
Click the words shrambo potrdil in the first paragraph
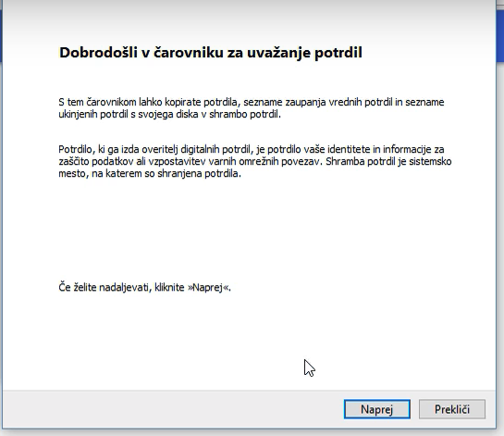click(x=244, y=114)
